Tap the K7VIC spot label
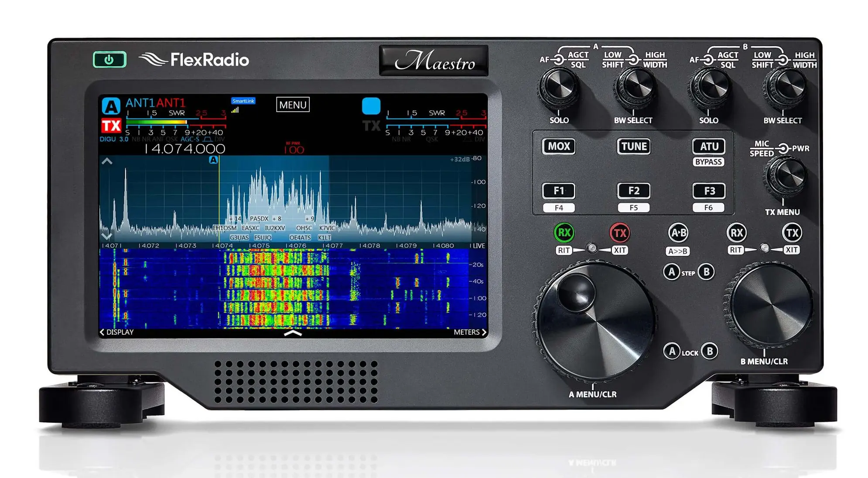 click(327, 228)
